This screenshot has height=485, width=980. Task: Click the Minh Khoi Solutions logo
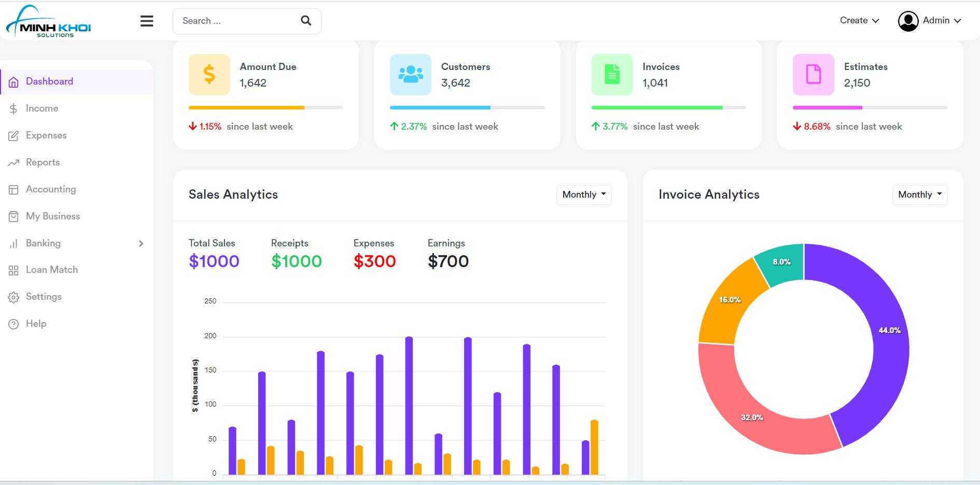coord(48,22)
